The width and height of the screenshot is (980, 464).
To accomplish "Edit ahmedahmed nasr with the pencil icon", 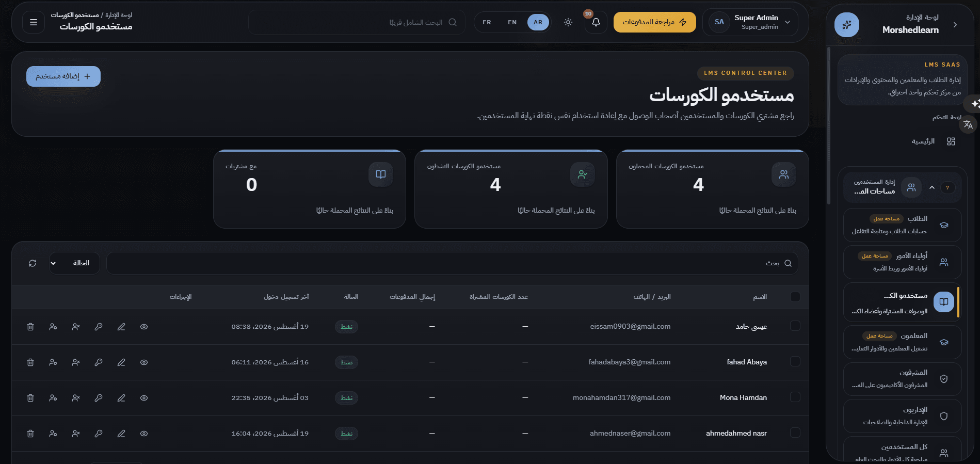I will (121, 434).
